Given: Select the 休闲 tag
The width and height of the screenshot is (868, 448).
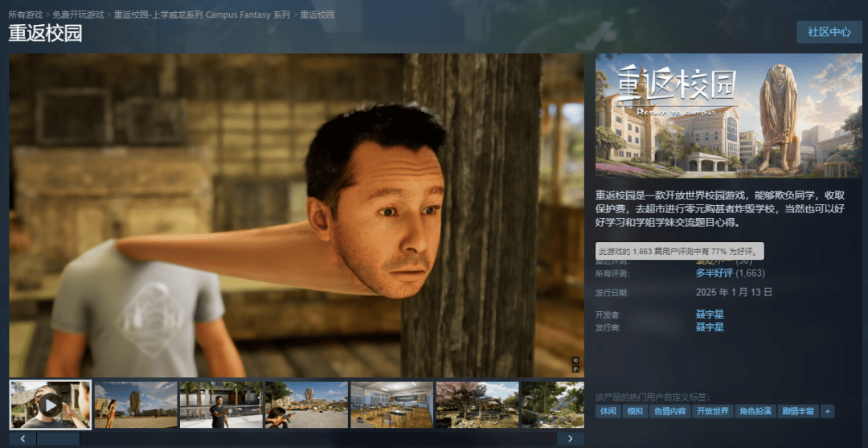Looking at the screenshot, I should (x=608, y=411).
